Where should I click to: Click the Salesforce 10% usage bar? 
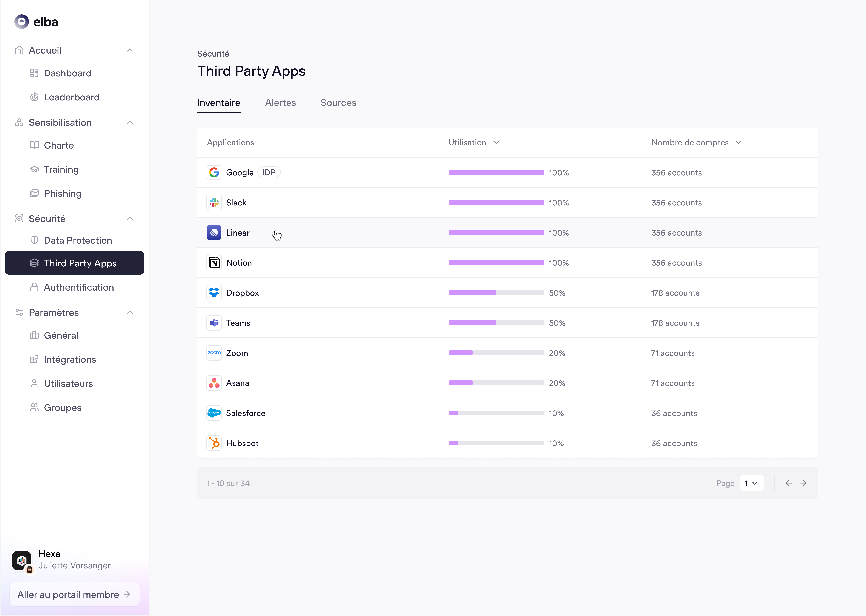pos(496,413)
